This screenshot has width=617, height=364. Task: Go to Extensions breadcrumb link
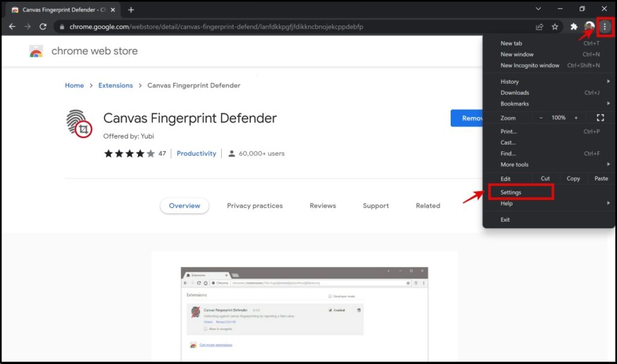pyautogui.click(x=116, y=86)
